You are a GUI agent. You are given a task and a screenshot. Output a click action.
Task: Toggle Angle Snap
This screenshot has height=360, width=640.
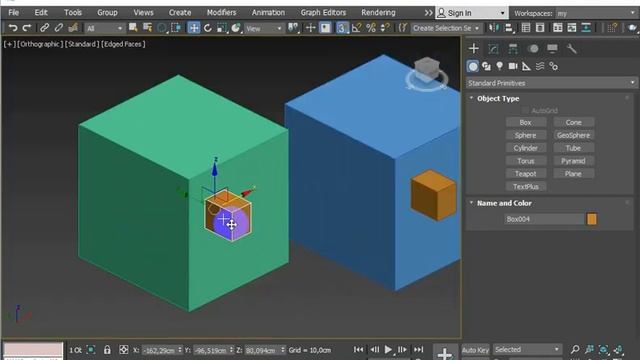point(356,28)
